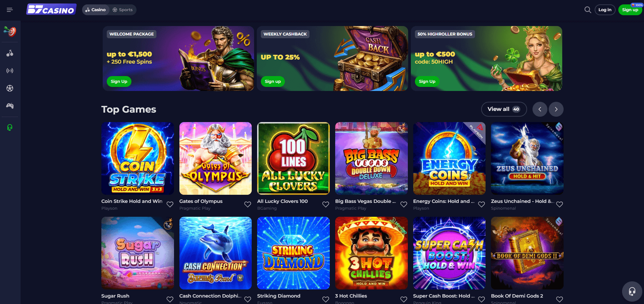Switch to the Sports tab

click(x=123, y=10)
